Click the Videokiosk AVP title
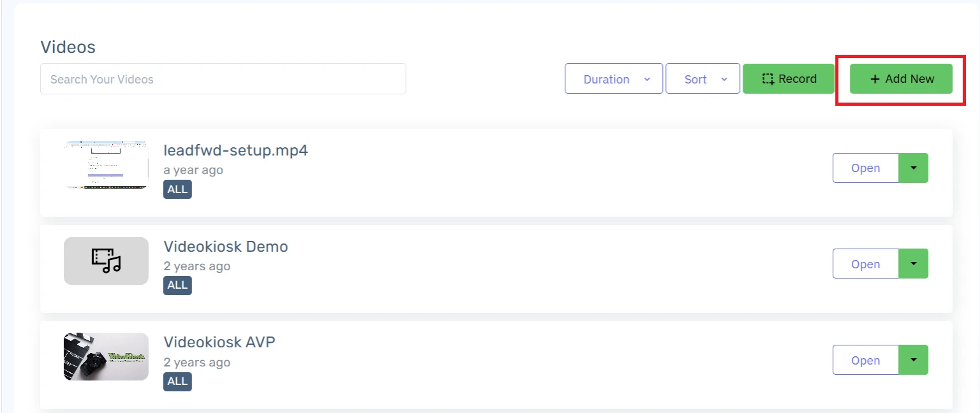Image resolution: width=980 pixels, height=413 pixels. point(219,342)
